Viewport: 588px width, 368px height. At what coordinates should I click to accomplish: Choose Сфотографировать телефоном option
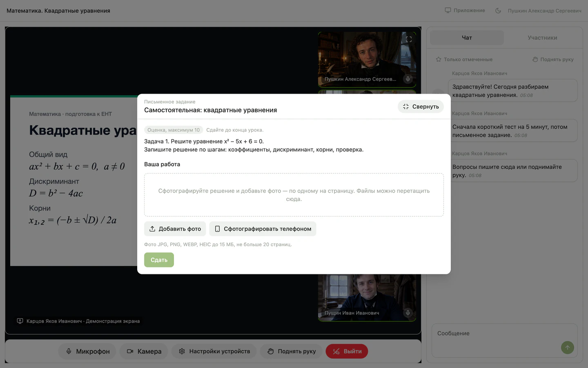tap(263, 229)
